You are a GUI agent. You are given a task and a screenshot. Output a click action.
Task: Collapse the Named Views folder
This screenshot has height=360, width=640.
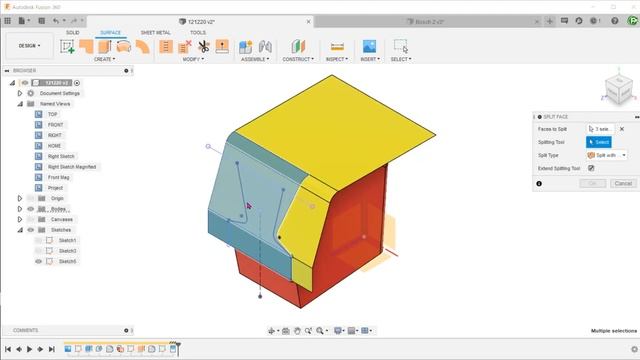(x=20, y=104)
